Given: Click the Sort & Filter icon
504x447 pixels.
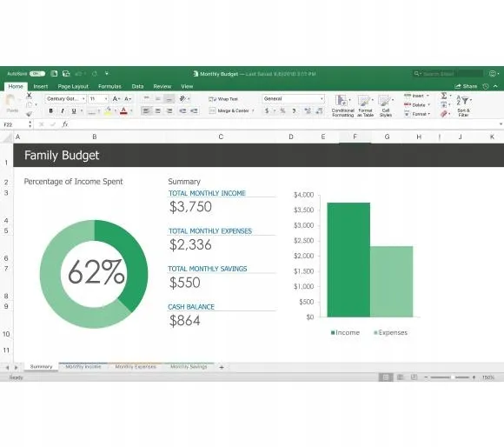Looking at the screenshot, I should (x=463, y=106).
